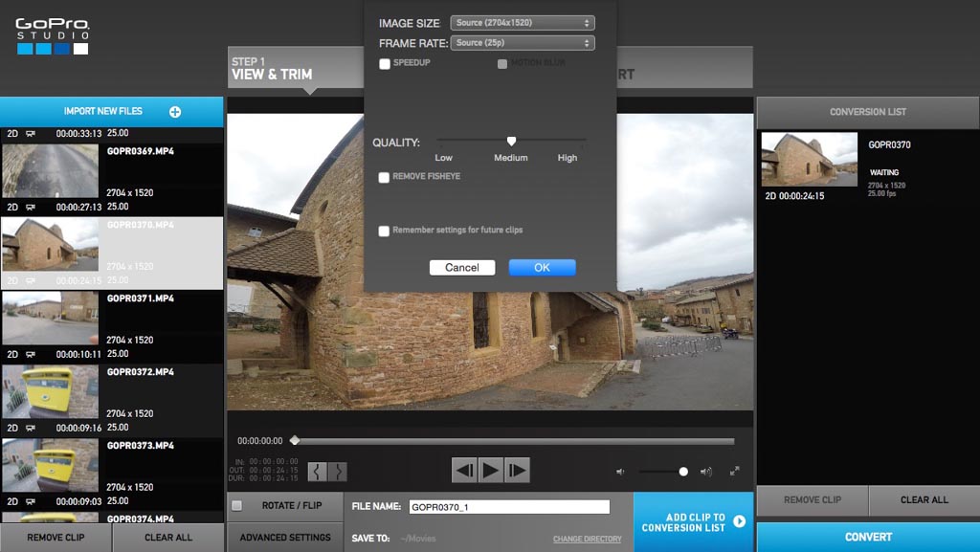Open the Frame Rate dropdown
This screenshot has width=980, height=552.
click(523, 43)
